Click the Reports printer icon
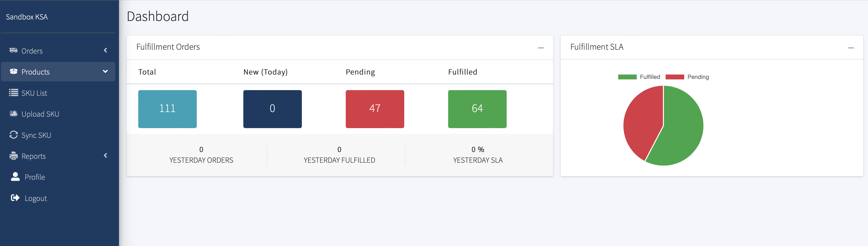 13,156
